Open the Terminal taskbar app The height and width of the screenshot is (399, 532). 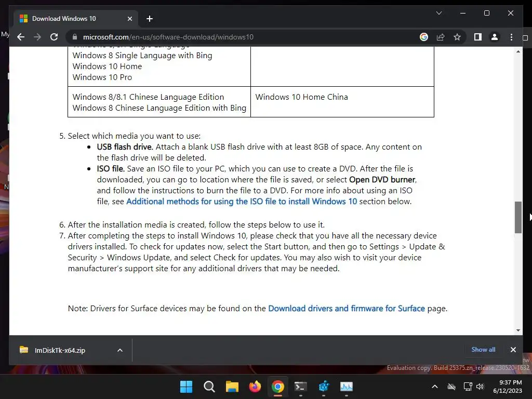(301, 387)
